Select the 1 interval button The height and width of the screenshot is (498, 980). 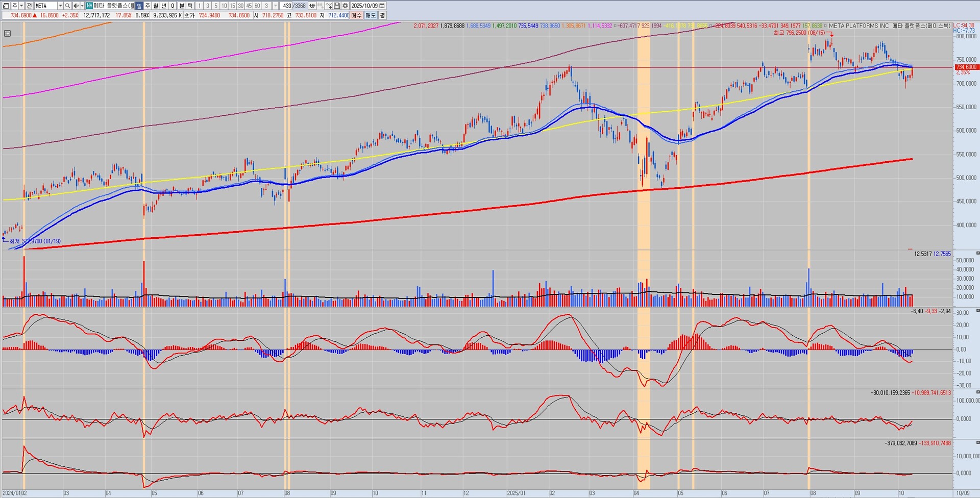tap(199, 6)
